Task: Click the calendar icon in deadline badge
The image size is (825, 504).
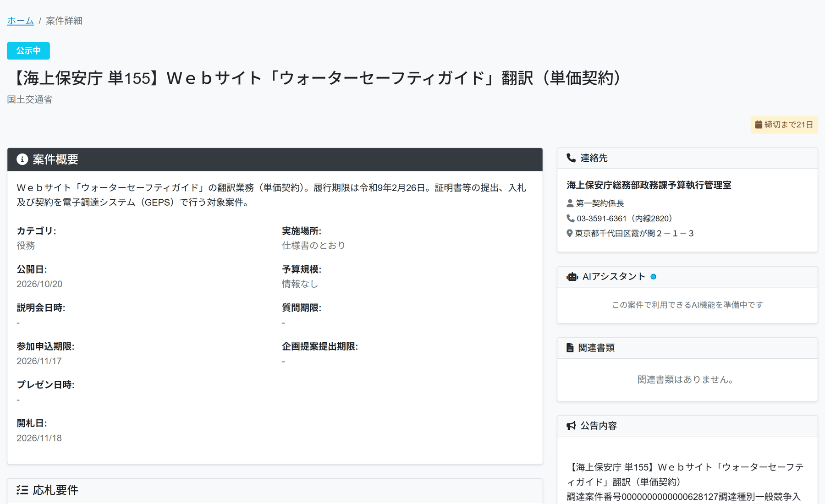Action: [x=759, y=125]
